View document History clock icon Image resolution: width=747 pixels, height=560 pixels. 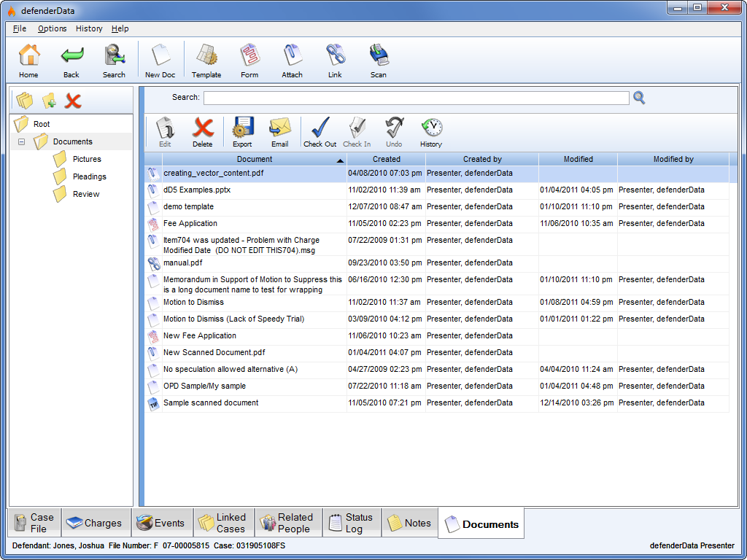point(431,128)
